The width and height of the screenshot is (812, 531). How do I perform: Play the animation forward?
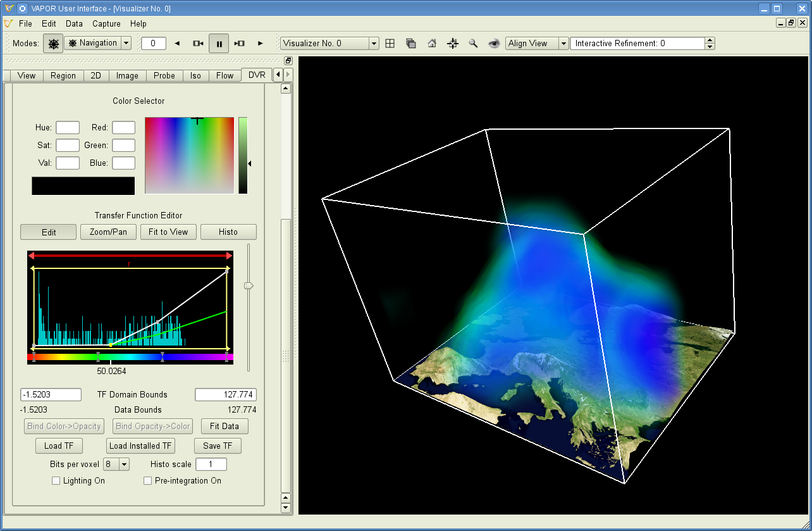click(260, 44)
